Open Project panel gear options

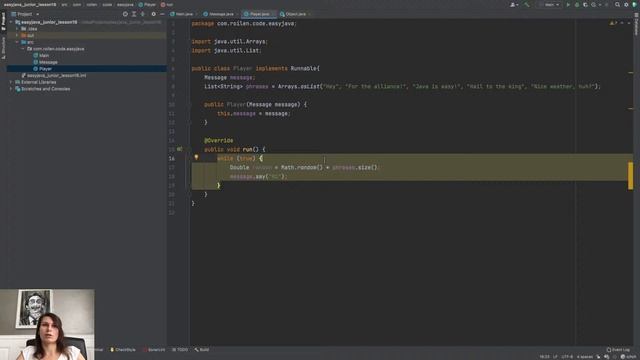coord(153,14)
